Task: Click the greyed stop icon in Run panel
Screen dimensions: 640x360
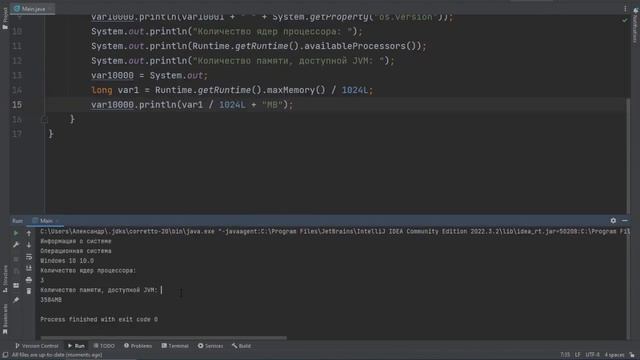Action: [16, 259]
